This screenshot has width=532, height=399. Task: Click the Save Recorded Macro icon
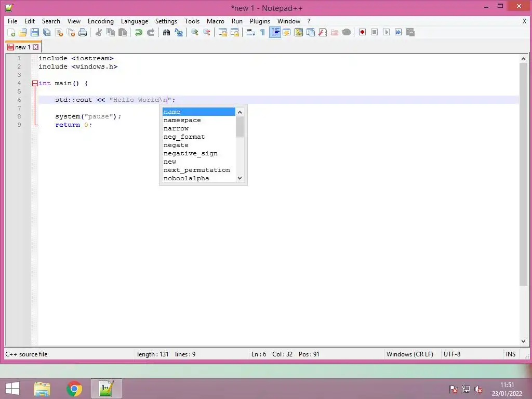[x=410, y=32]
